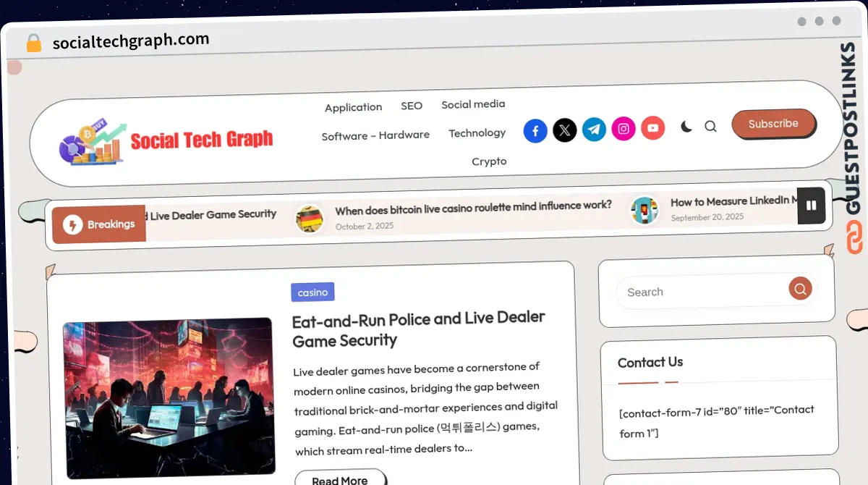Expand the Technology category menu
This screenshot has height=485, width=868.
tap(477, 132)
